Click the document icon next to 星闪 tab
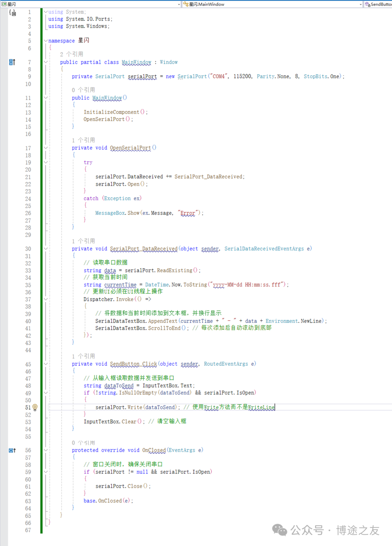The image size is (392, 546). click(4, 4)
